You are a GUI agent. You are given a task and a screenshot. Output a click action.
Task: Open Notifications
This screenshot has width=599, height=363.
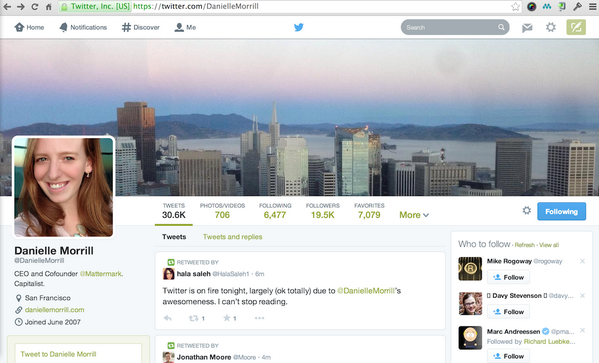point(83,27)
